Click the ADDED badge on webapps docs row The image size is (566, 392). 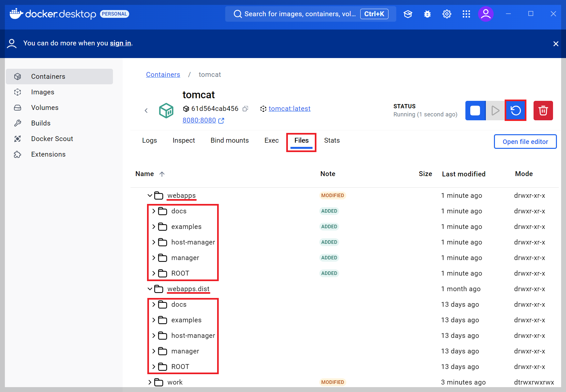point(329,211)
